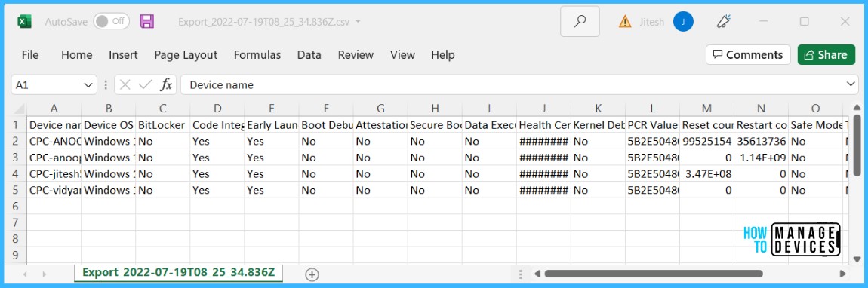This screenshot has width=868, height=288.
Task: Select column D header
Action: pos(217,109)
